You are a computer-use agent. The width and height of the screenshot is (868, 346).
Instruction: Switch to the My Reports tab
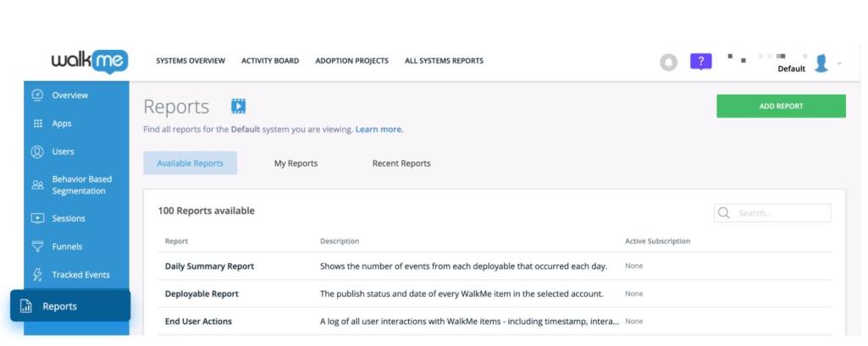click(x=296, y=163)
